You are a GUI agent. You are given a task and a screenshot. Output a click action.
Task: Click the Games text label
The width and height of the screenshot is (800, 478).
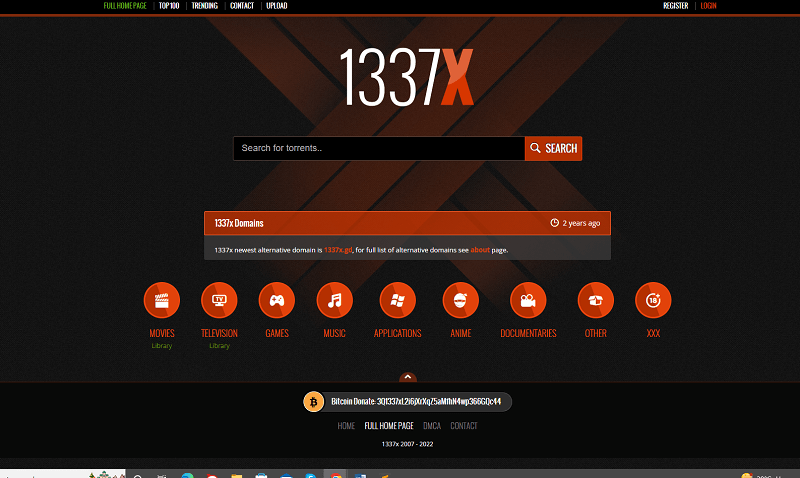coord(277,333)
